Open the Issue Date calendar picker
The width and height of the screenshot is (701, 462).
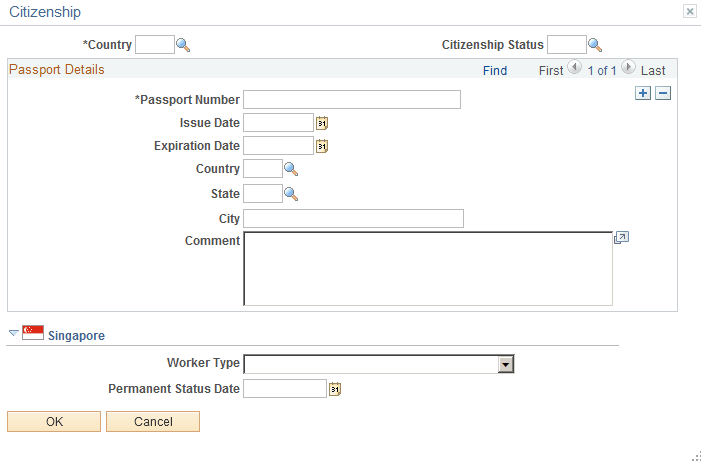coord(322,123)
